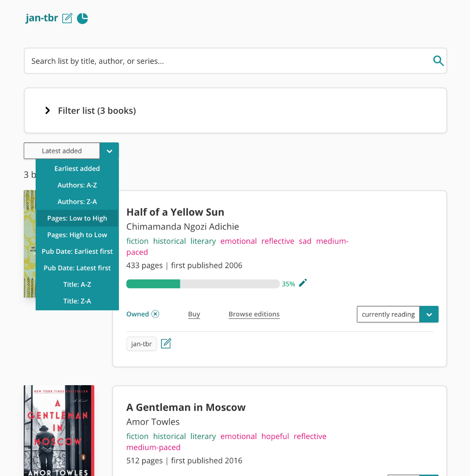
Task: Click the jan-tbr tag chip
Action: [141, 344]
